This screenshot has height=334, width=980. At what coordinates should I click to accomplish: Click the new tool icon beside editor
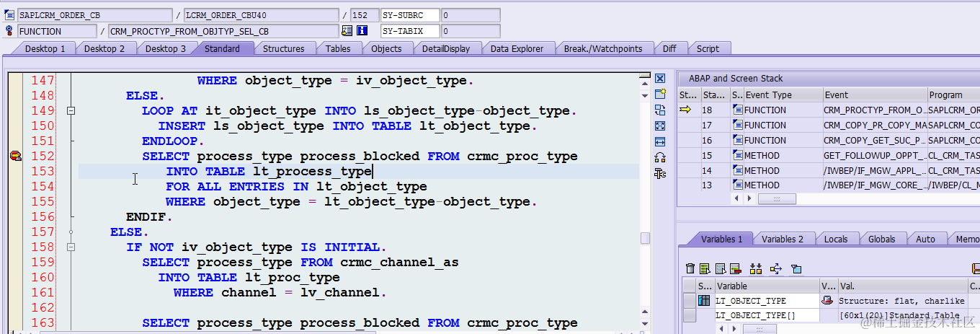659,94
